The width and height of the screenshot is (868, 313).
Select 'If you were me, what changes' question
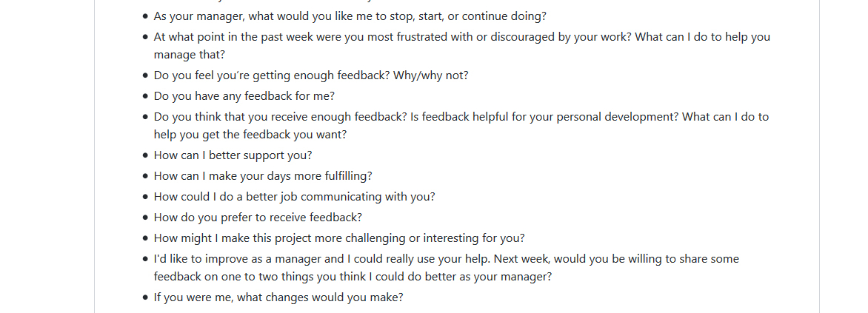(278, 297)
